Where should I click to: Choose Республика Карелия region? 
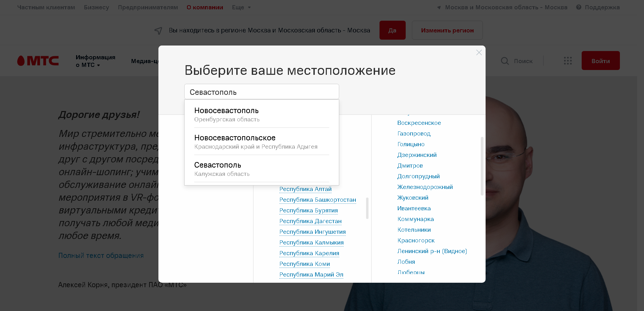tap(309, 253)
